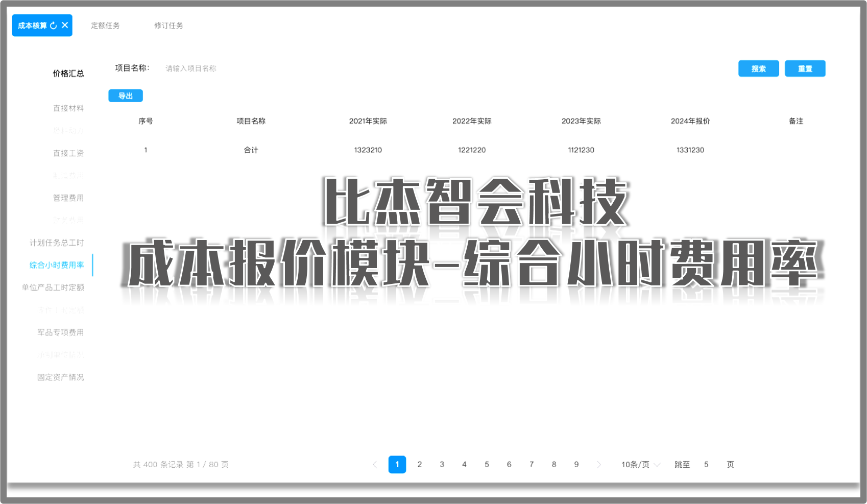Go to page 9

(x=576, y=465)
